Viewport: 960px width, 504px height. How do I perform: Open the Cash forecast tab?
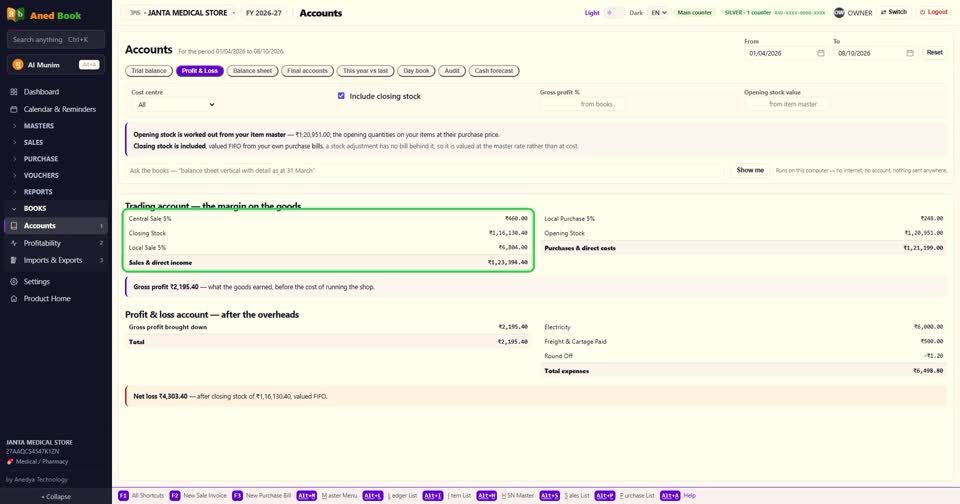(494, 71)
